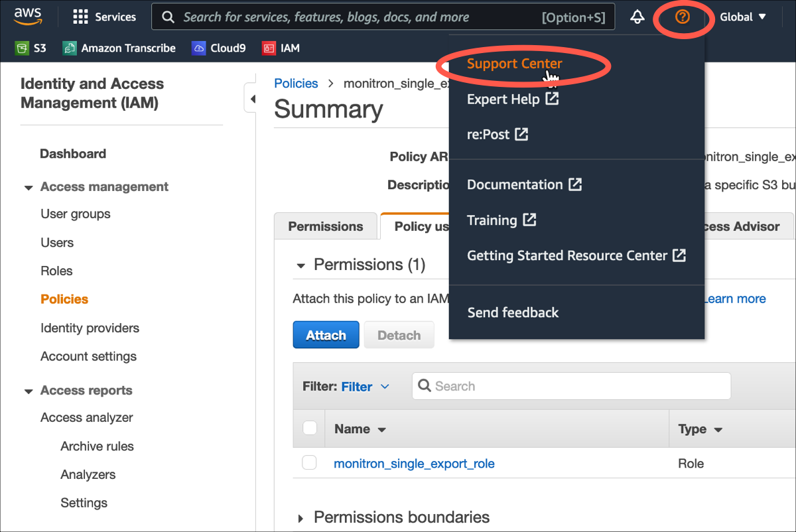Expand the Permissions boundaries section

300,517
